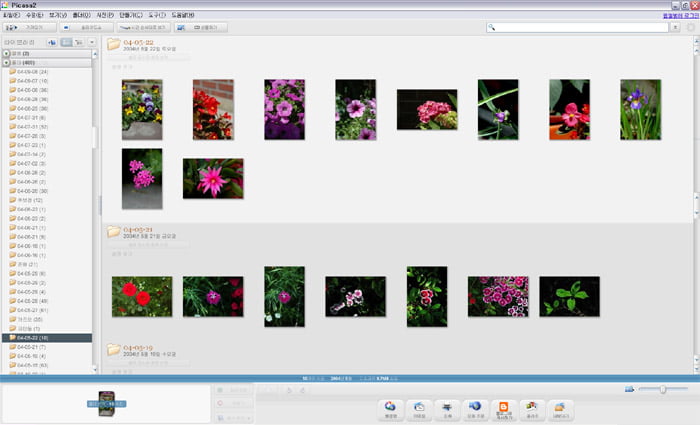Image resolution: width=700 pixels, height=425 pixels.
Task: Click the 04-05-19 folder heading in photo pane
Action: [138, 347]
